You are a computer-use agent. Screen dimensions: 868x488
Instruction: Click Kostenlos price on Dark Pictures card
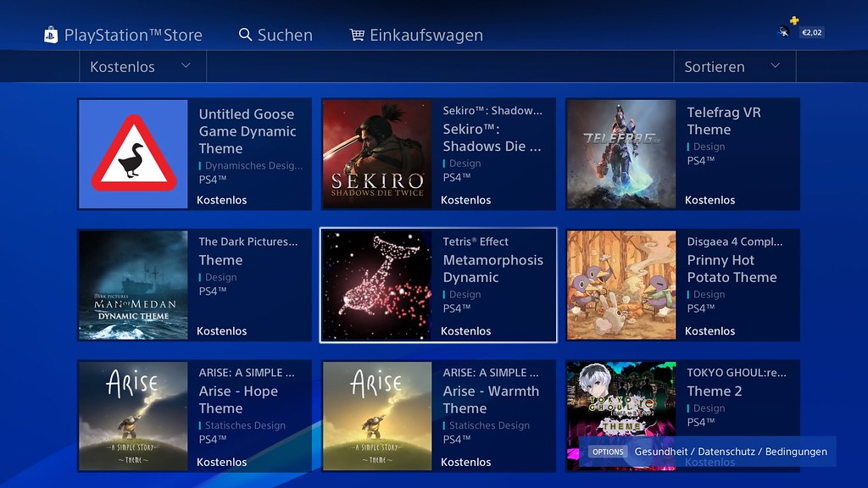[x=221, y=331]
